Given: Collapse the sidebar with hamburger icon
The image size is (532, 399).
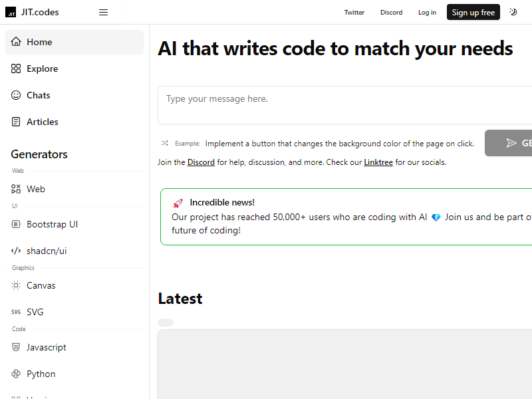Looking at the screenshot, I should coord(103,12).
